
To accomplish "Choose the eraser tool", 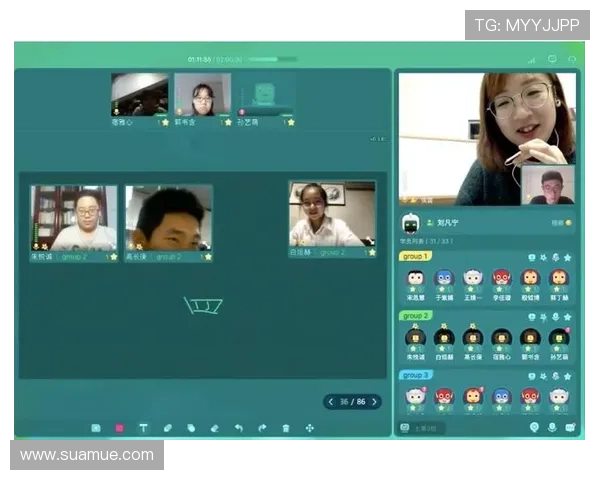I will (x=215, y=428).
